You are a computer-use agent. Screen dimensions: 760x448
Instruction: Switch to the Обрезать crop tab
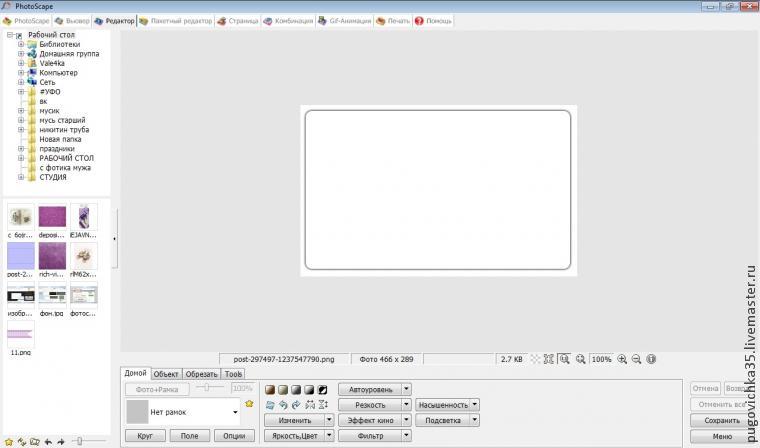[201, 374]
